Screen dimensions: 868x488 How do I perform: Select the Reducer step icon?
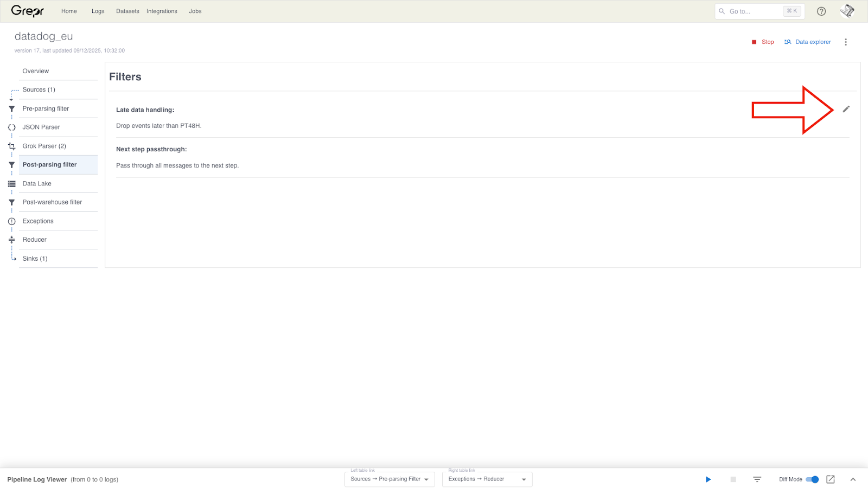pyautogui.click(x=11, y=240)
